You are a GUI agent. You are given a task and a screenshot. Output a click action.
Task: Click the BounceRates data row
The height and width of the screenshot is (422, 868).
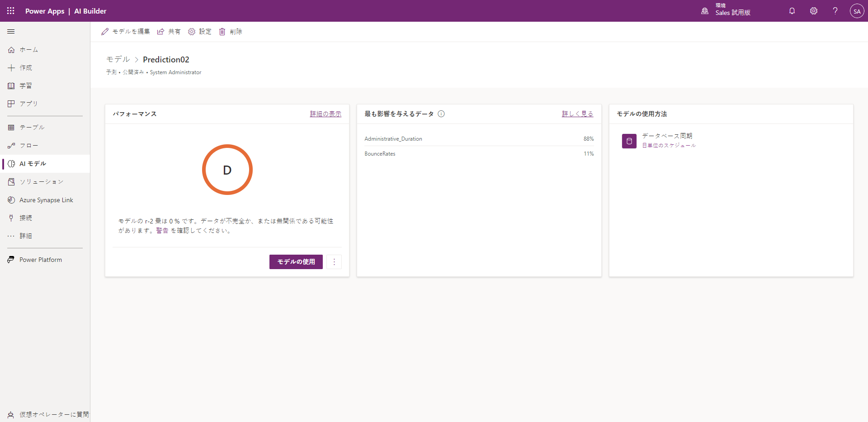[479, 154]
